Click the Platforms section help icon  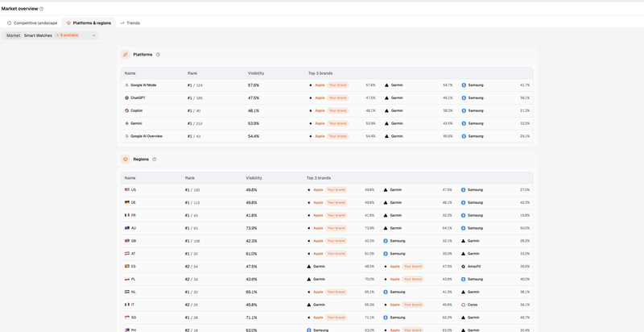[158, 55]
